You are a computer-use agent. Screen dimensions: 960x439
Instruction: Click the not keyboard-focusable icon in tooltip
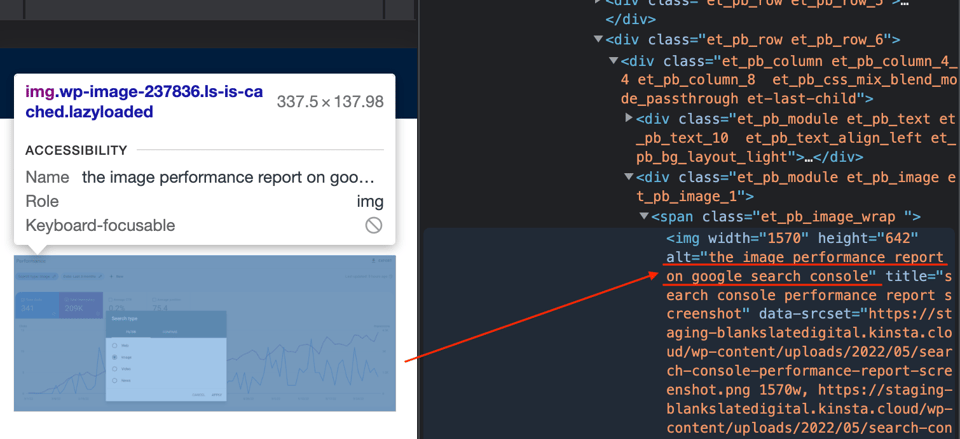click(x=373, y=225)
